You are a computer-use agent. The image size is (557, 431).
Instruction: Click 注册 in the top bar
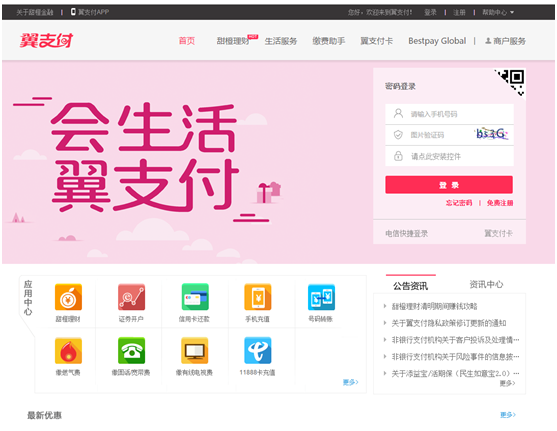(459, 12)
